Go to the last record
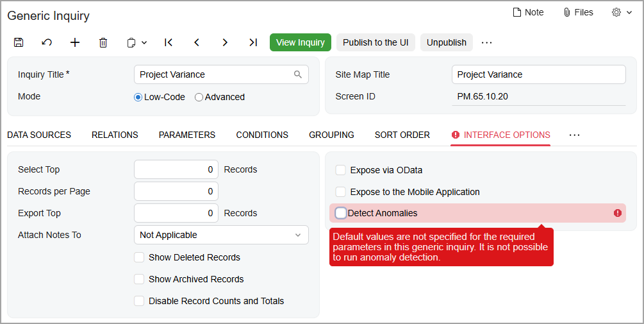Viewport: 644px width, 324px height. click(x=253, y=42)
